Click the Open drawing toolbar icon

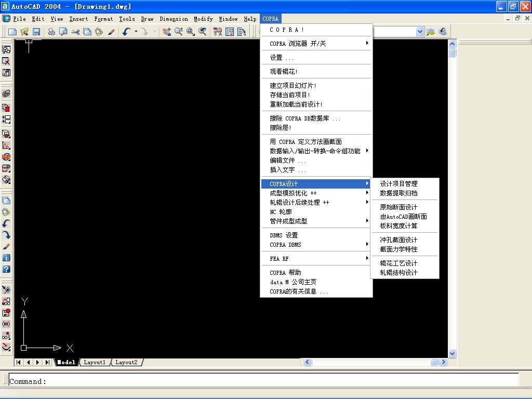point(24,32)
